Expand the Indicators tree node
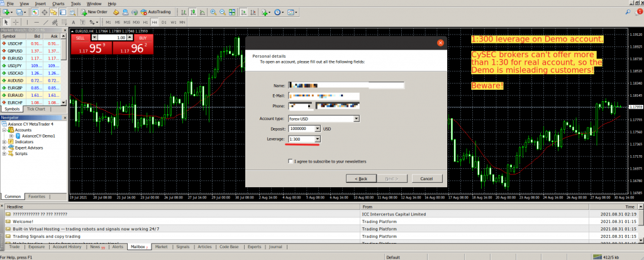Viewport: 644px width, 260px height. 4,142
